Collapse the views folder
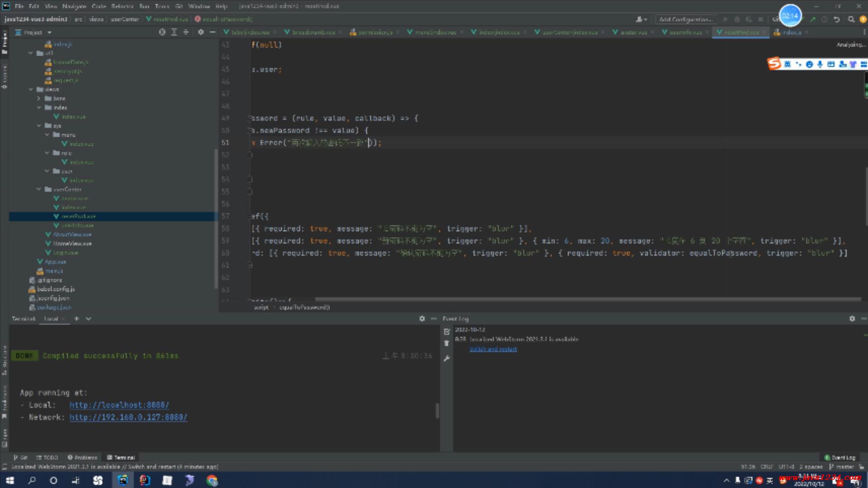Image resolution: width=868 pixels, height=488 pixels. click(31, 89)
